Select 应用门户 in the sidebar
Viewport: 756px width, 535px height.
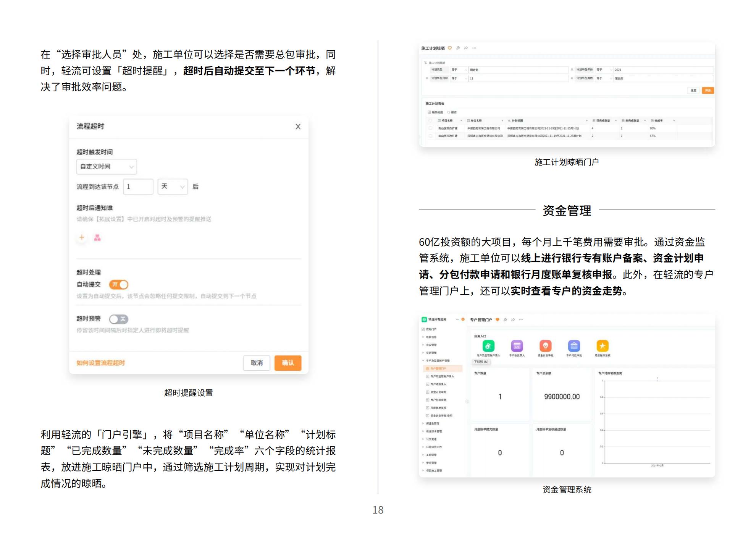coord(429,329)
